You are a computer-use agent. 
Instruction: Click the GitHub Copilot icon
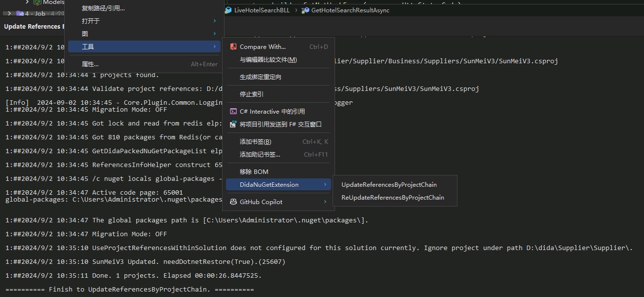(x=233, y=202)
